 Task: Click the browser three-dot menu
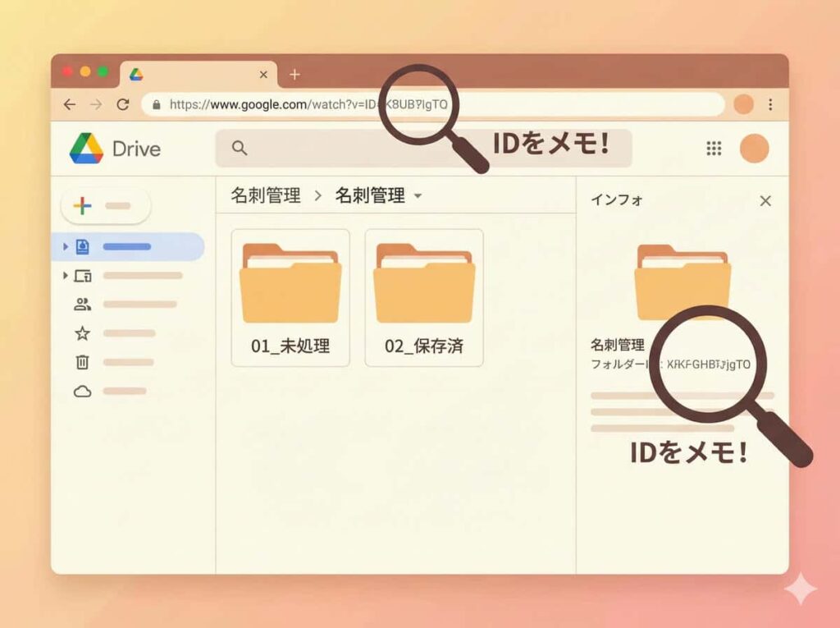point(770,104)
